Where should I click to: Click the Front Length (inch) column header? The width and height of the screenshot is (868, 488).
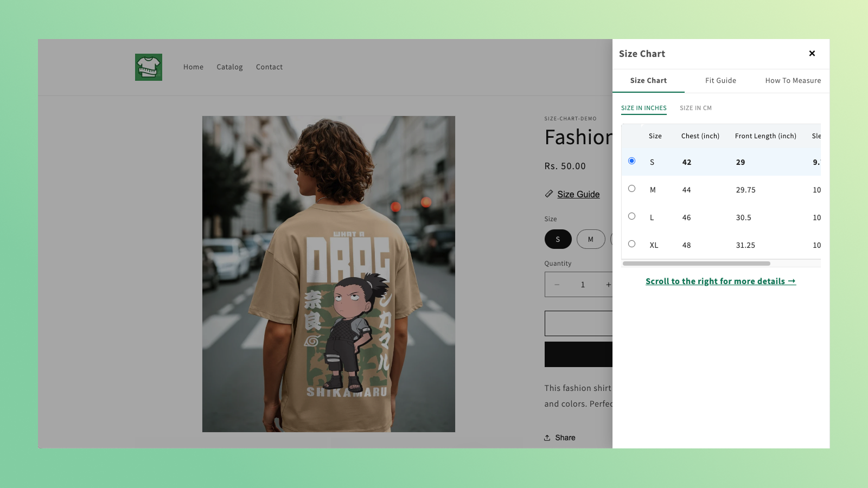point(765,136)
